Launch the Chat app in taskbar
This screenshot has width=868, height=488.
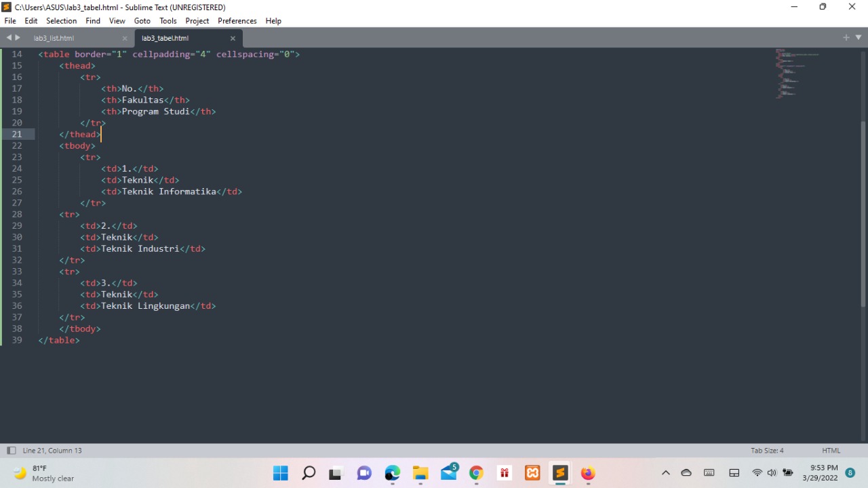364,473
